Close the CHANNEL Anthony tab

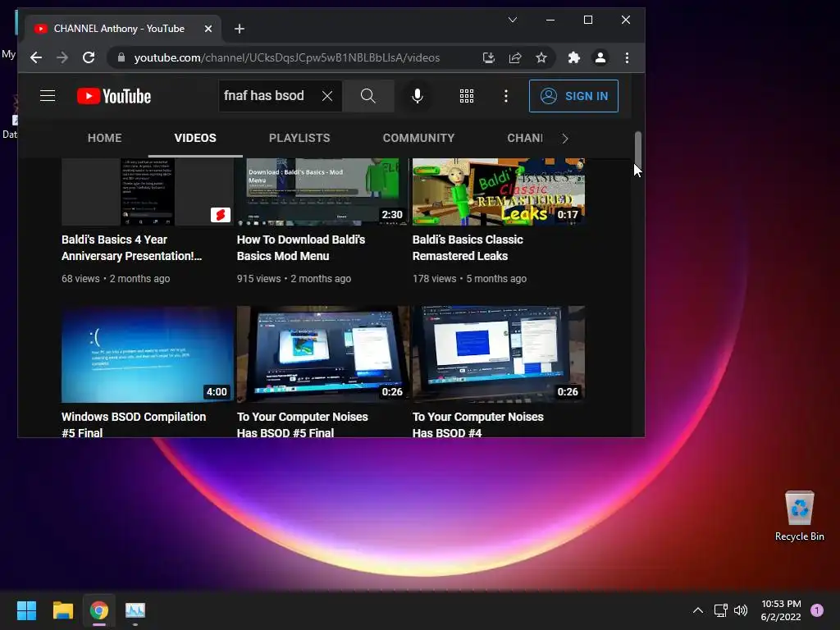pos(208,29)
